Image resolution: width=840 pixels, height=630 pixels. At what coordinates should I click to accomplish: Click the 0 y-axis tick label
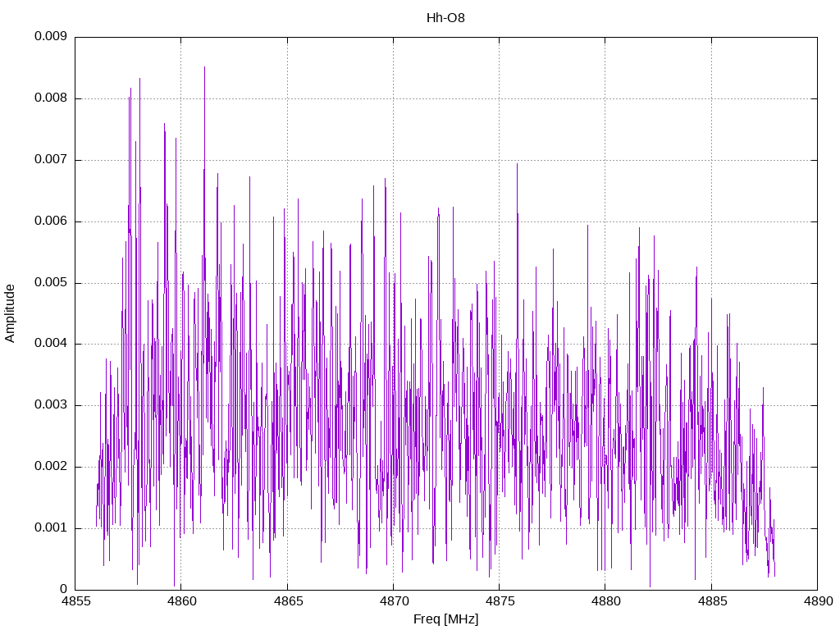63,589
